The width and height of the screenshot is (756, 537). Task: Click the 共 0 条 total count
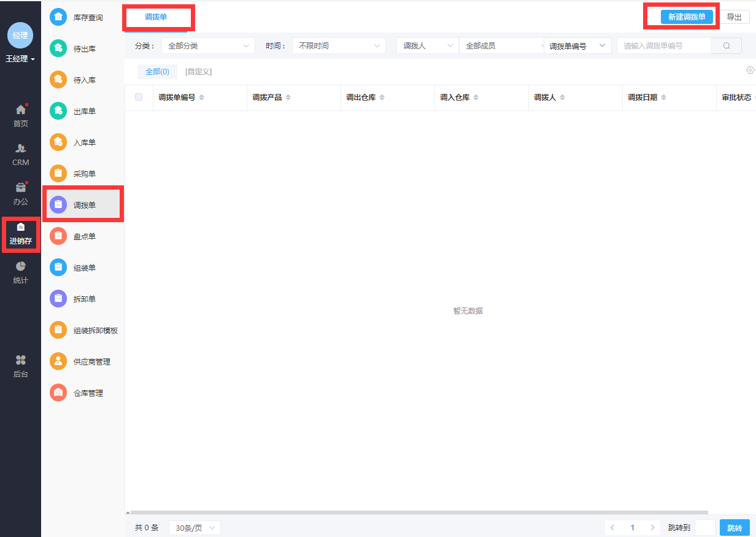147,528
